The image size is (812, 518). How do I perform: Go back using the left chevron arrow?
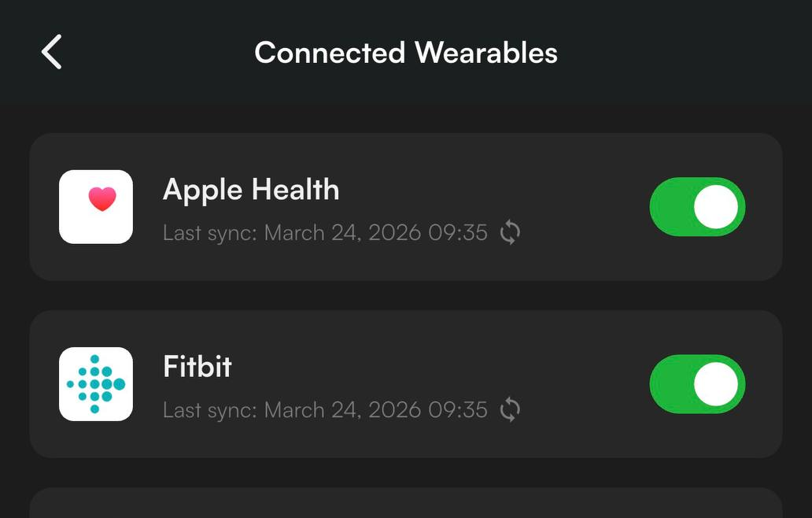52,53
